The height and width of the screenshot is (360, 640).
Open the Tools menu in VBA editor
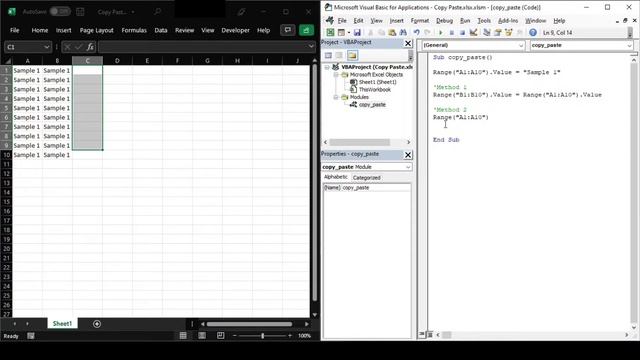click(484, 20)
